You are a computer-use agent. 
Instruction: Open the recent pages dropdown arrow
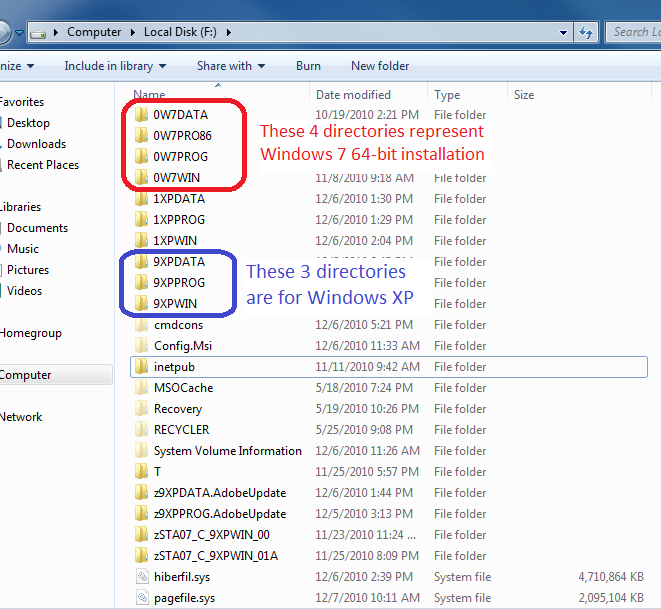click(x=19, y=32)
